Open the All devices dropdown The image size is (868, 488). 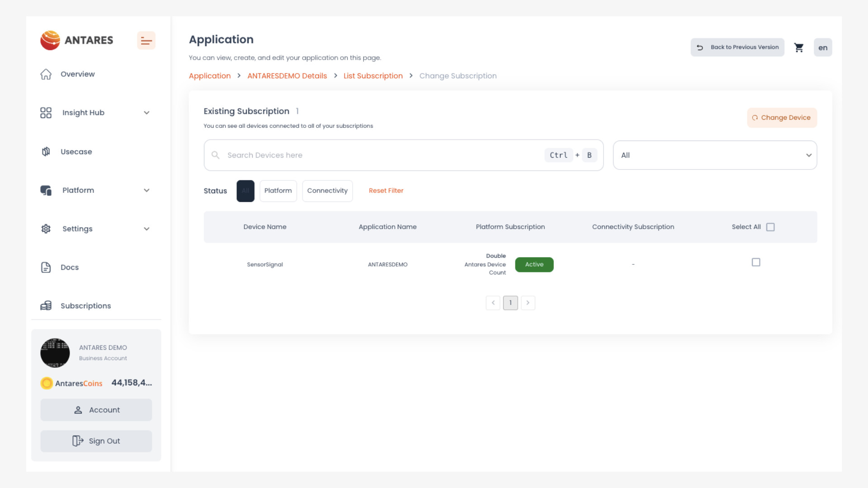[x=715, y=155]
